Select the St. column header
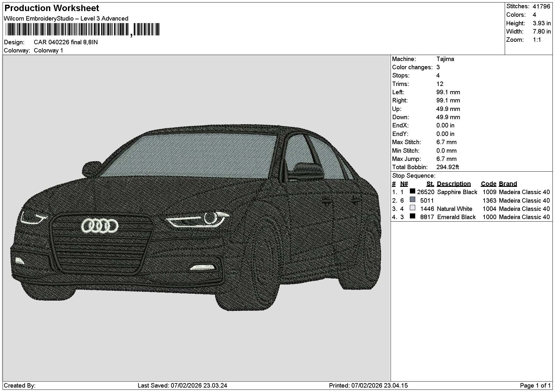The image size is (555, 392). 430,184
